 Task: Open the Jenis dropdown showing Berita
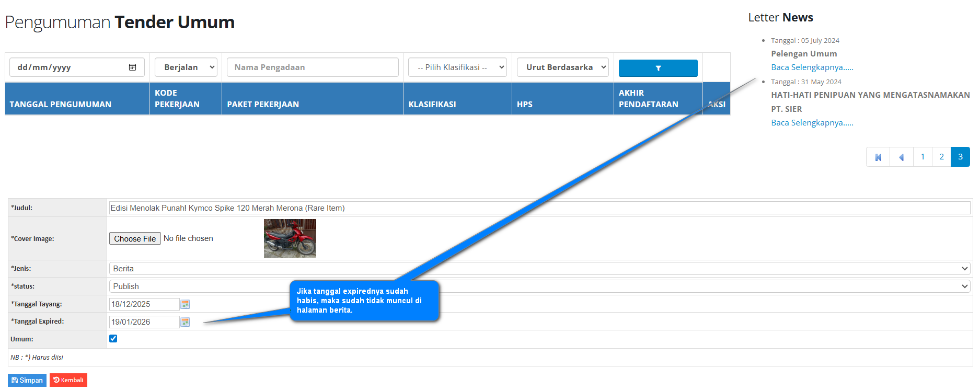point(539,269)
